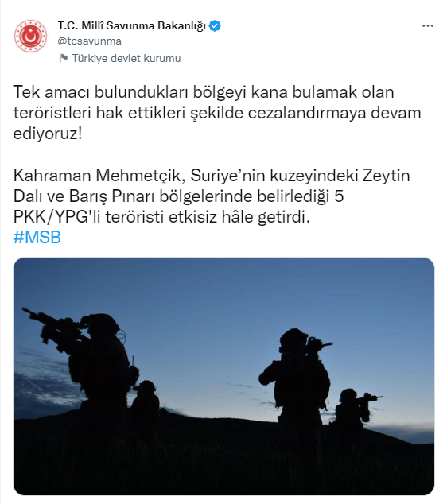Click the word ediyoruz! in the tweet
This screenshot has width=447, height=504.
(x=48, y=134)
